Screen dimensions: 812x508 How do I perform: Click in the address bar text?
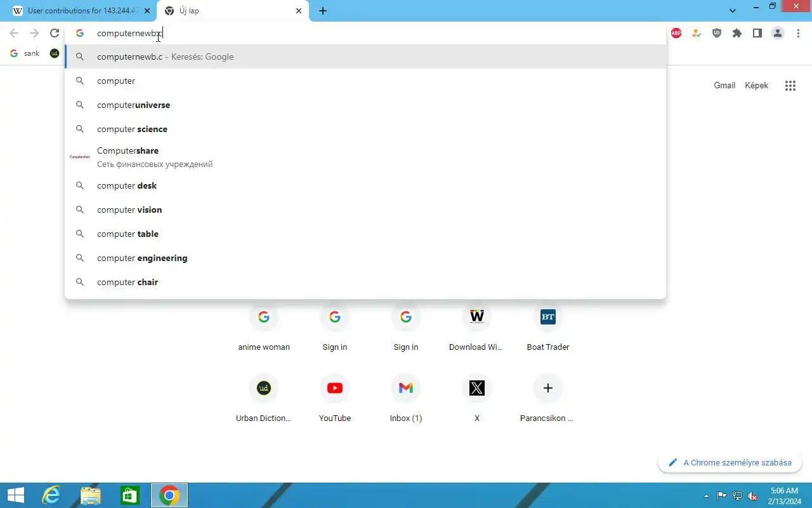[x=130, y=33]
